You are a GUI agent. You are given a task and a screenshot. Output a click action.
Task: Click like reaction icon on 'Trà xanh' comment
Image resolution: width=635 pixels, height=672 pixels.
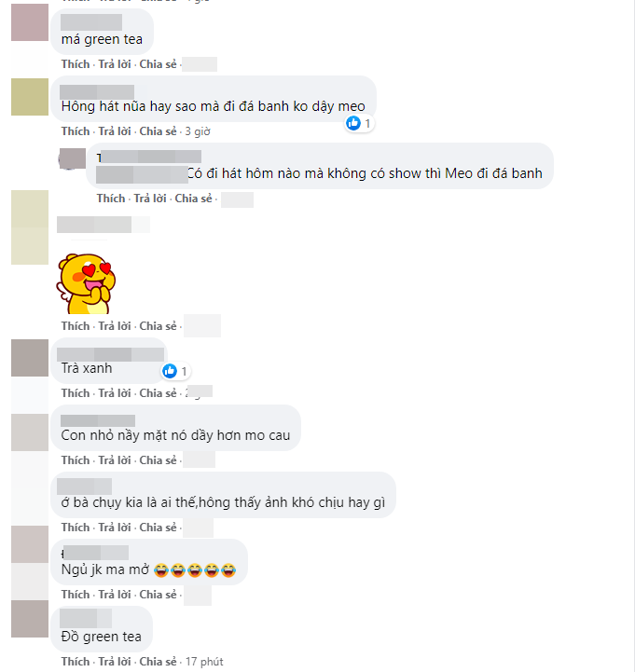(x=170, y=371)
